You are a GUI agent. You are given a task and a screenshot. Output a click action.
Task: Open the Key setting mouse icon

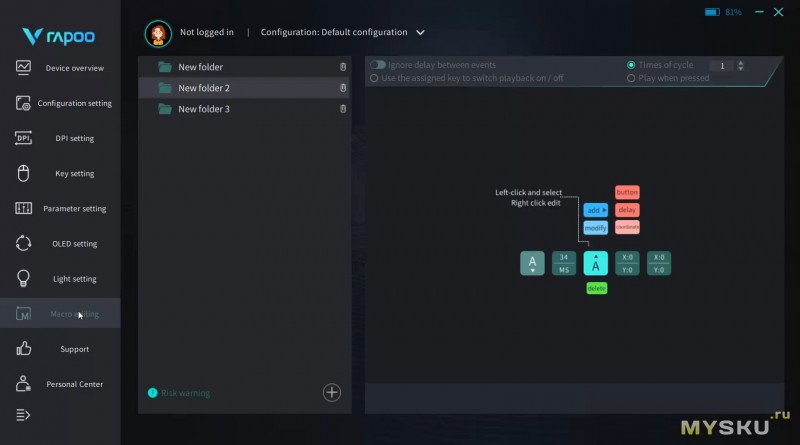24,173
